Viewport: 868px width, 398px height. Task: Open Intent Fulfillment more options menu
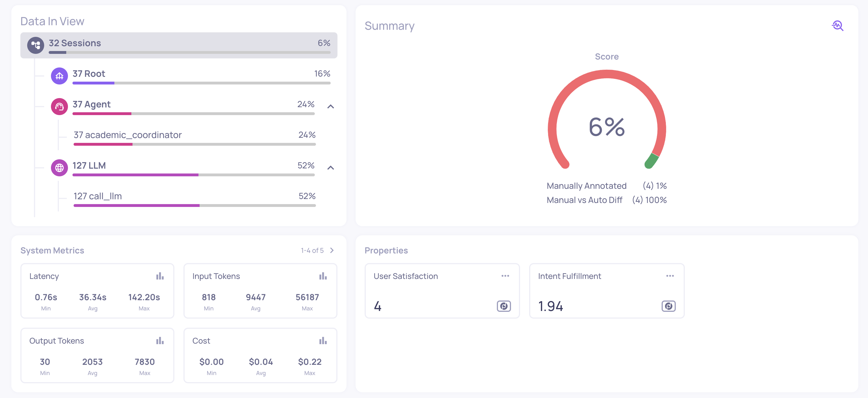[x=670, y=276]
